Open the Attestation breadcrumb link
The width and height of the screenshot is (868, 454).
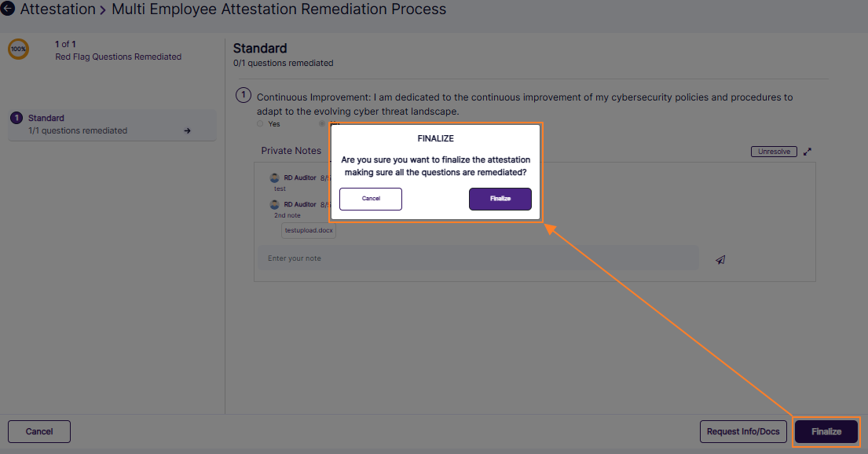coord(55,9)
